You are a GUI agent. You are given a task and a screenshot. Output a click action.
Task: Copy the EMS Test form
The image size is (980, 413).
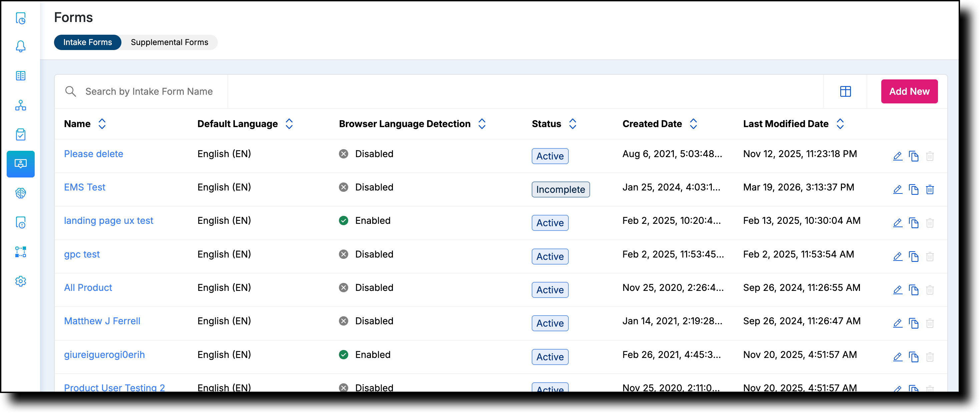click(x=913, y=189)
